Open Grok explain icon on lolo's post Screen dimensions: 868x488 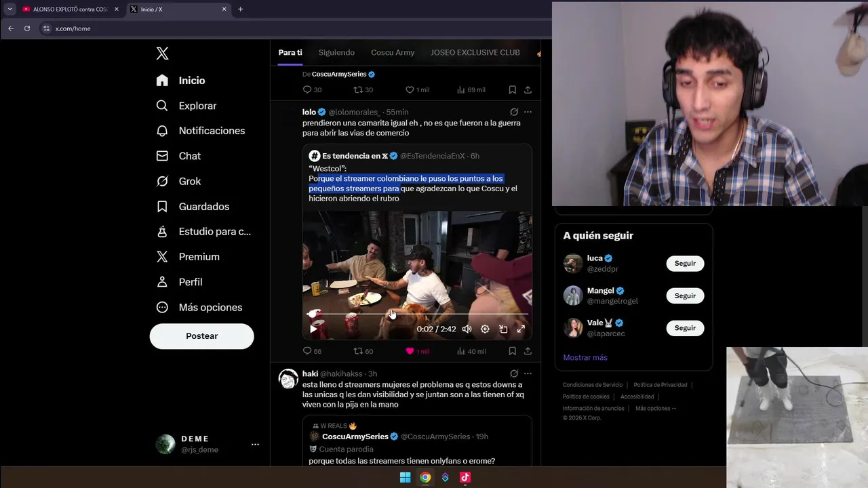[x=514, y=112]
